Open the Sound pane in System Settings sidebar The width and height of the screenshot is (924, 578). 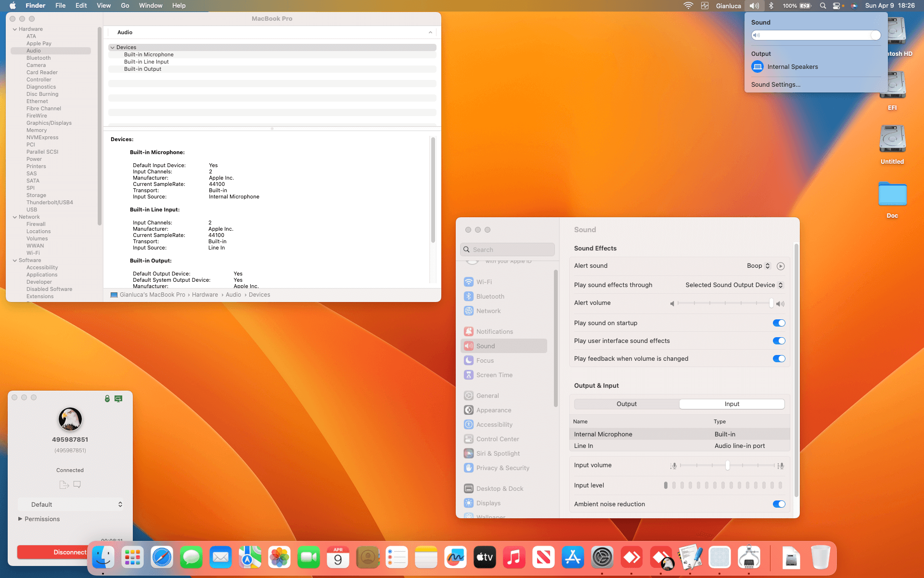click(x=486, y=345)
